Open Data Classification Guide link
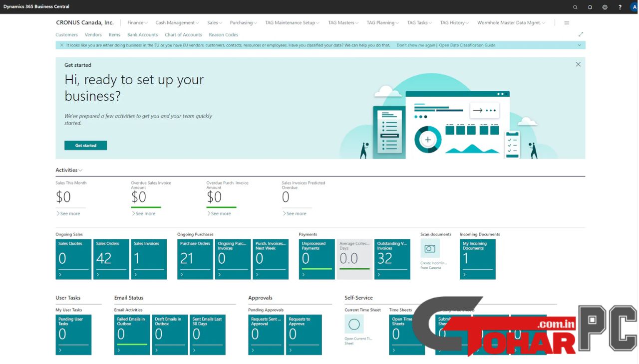 click(467, 45)
